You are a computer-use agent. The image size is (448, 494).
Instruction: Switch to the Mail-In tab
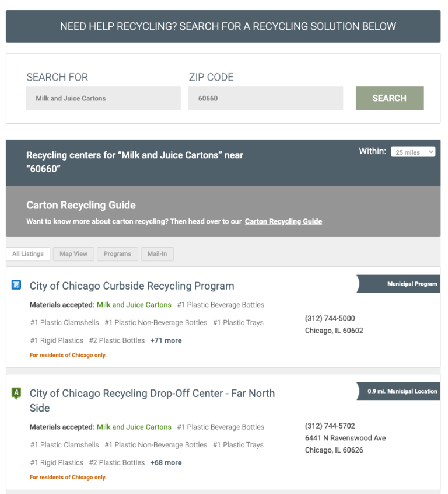pos(157,254)
